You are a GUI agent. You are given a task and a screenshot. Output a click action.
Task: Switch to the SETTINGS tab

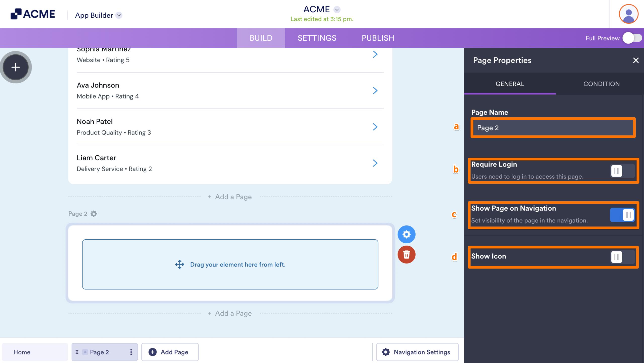coord(317,38)
